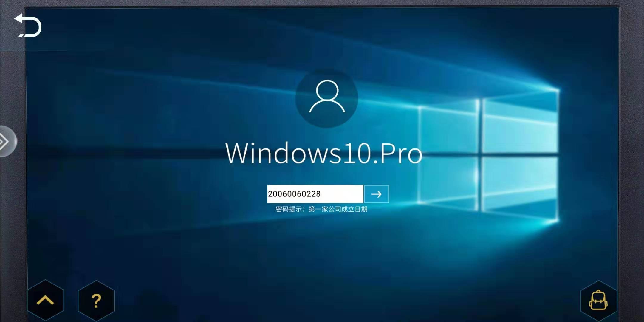Click the user avatar icon
Viewport: 644px width, 322px height.
327,97
